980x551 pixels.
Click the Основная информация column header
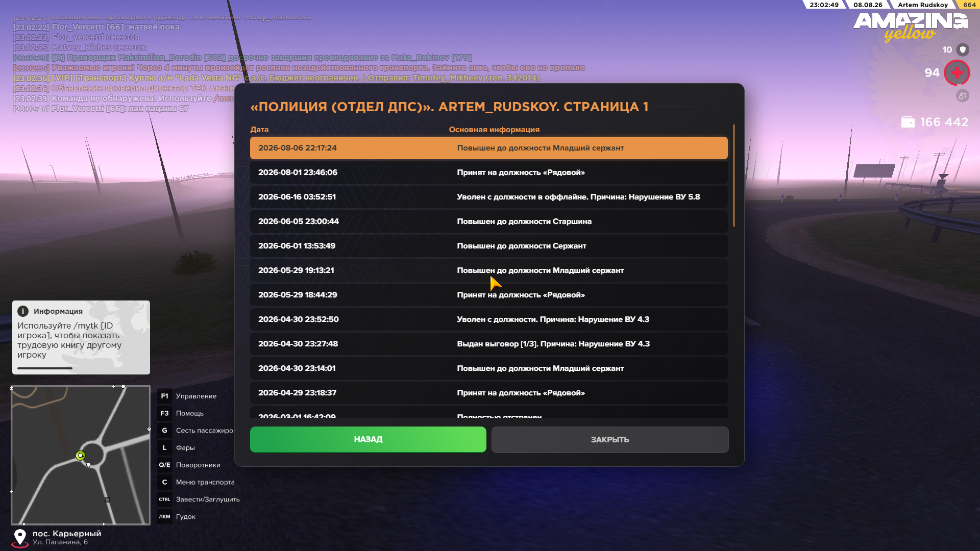tap(494, 130)
